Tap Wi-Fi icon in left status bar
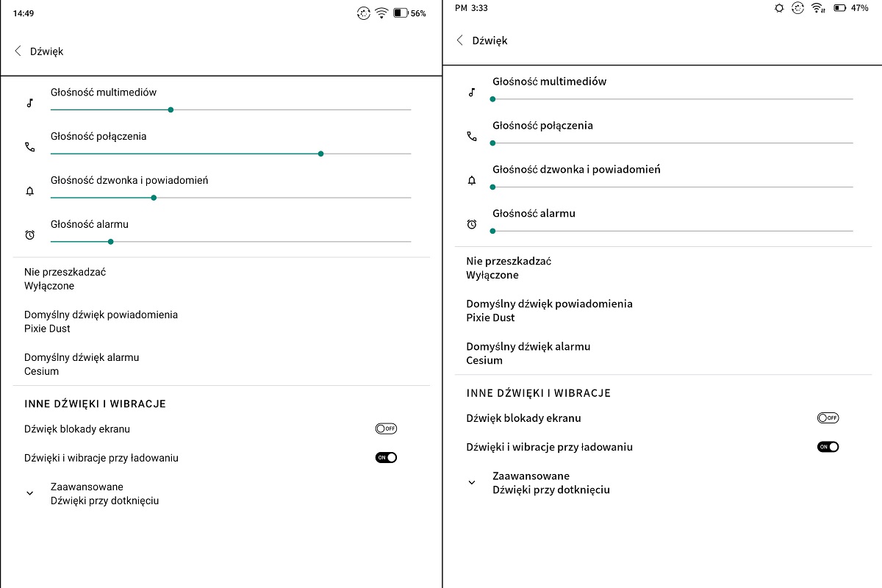This screenshot has width=882, height=588. coord(381,13)
